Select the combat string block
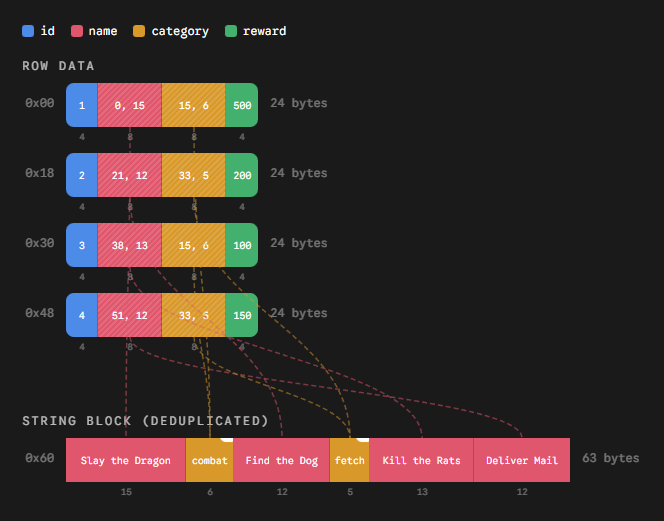Screen dimensions: 664x521 point(209,460)
